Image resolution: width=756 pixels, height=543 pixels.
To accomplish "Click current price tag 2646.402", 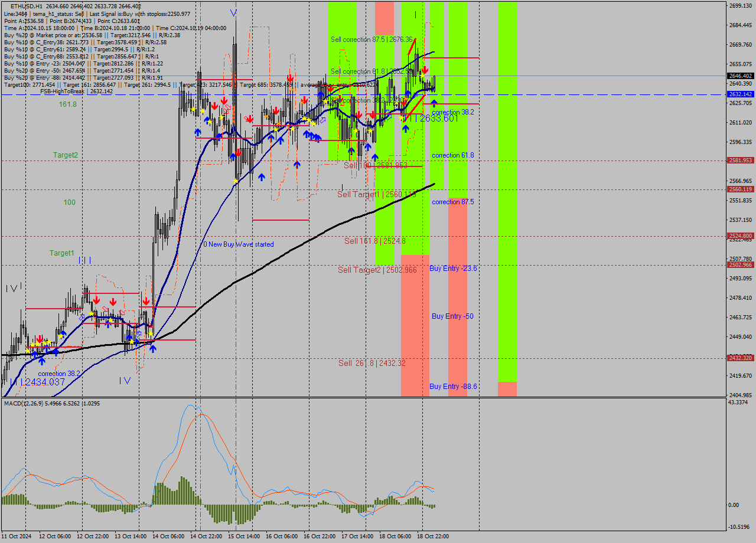I will point(740,76).
